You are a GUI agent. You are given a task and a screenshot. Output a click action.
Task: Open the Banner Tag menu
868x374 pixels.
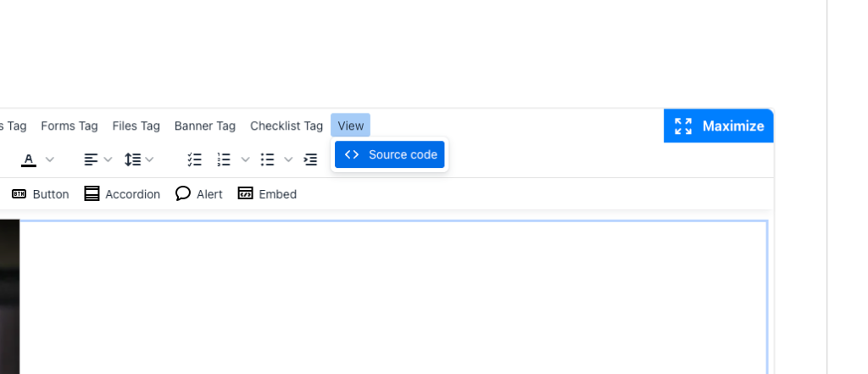205,126
